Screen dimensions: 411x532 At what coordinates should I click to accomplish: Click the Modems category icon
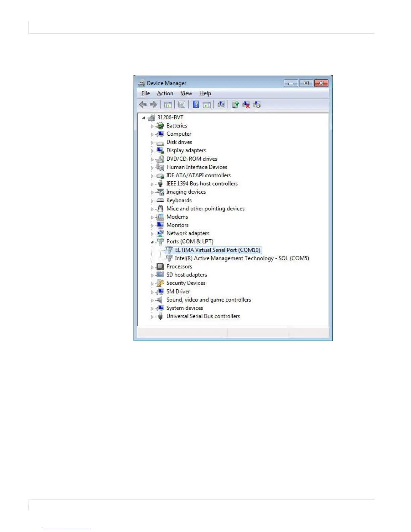(x=160, y=217)
